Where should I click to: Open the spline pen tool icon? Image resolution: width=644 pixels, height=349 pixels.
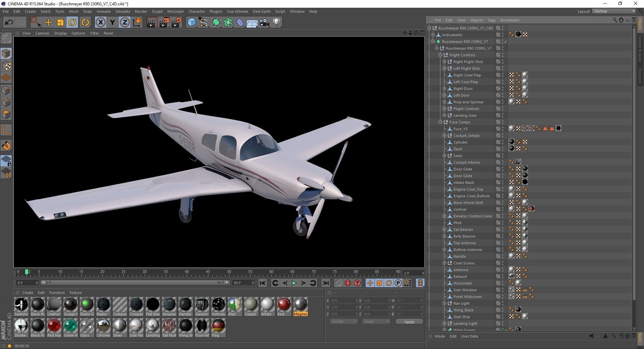click(x=204, y=22)
